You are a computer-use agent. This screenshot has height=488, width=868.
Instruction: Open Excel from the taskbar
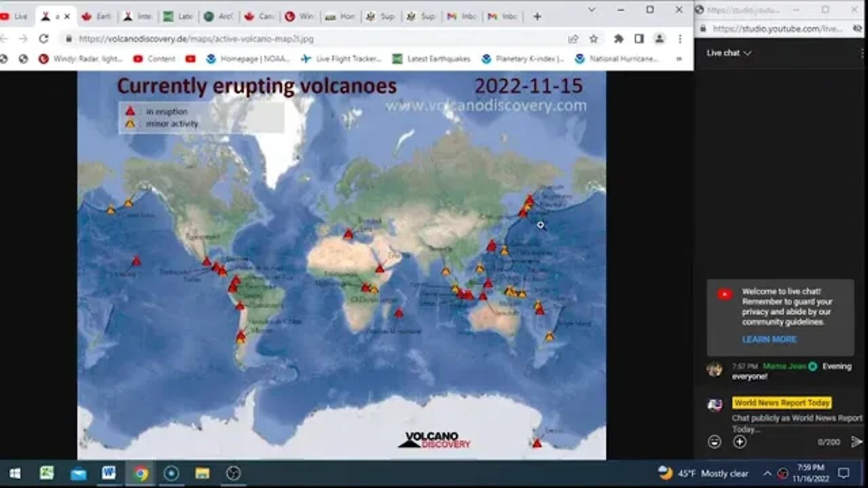pyautogui.click(x=46, y=473)
